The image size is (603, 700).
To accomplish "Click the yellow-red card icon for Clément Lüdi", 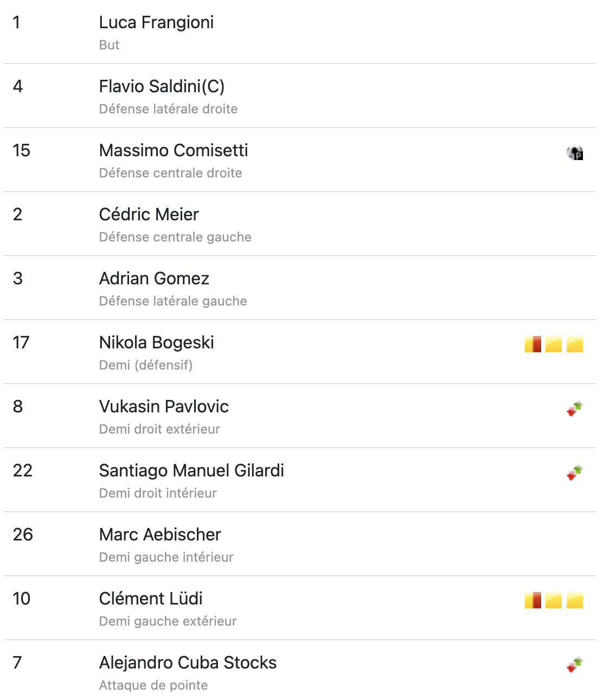I will coord(533,600).
